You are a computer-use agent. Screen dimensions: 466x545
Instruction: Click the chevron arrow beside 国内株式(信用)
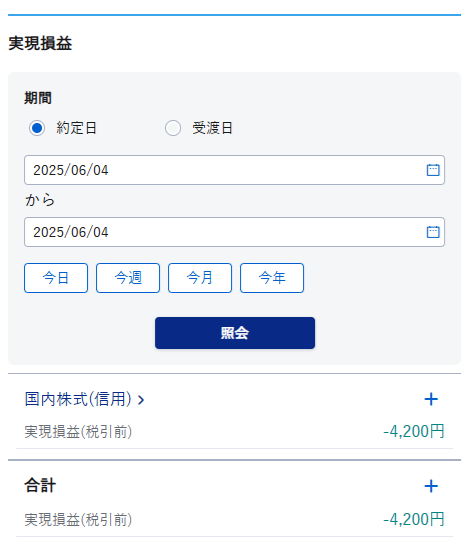[141, 400]
